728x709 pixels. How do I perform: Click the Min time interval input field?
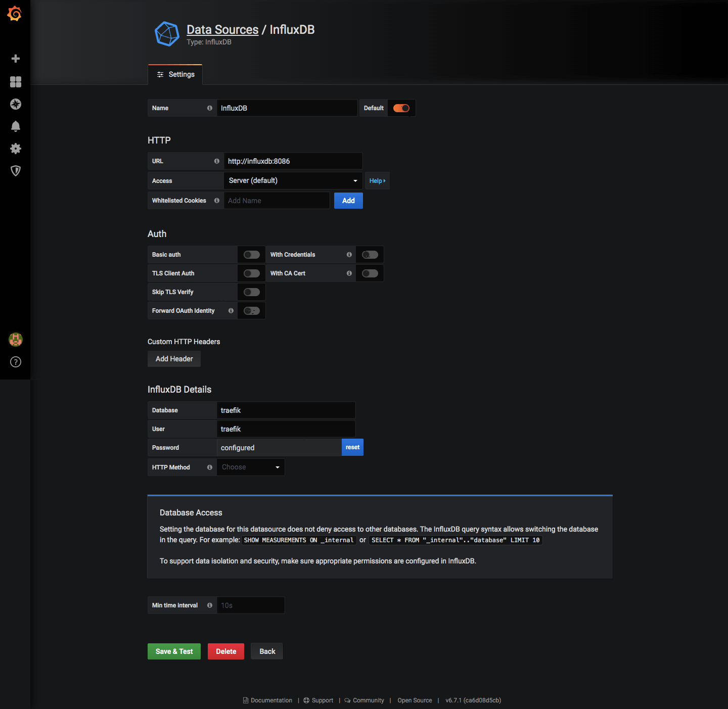(x=251, y=605)
